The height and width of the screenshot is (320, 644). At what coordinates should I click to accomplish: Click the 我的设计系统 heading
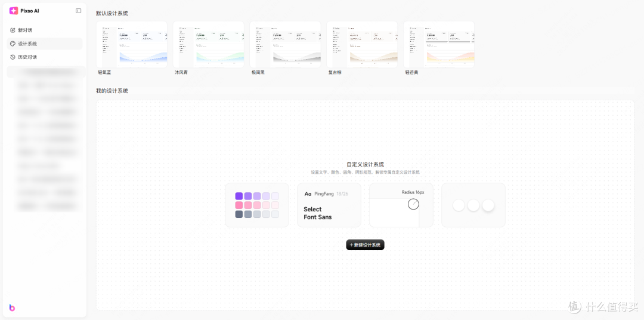pos(112,91)
